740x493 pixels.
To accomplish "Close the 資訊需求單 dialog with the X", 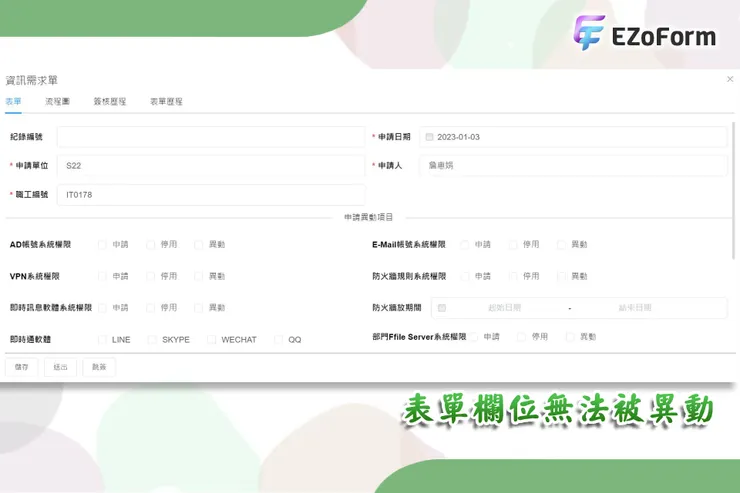I will (730, 79).
